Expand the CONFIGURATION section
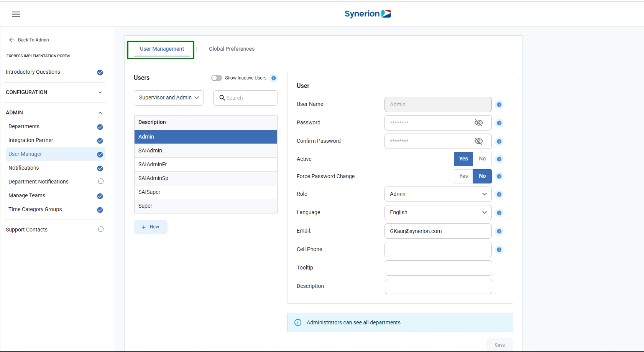This screenshot has width=644, height=352. tap(54, 93)
